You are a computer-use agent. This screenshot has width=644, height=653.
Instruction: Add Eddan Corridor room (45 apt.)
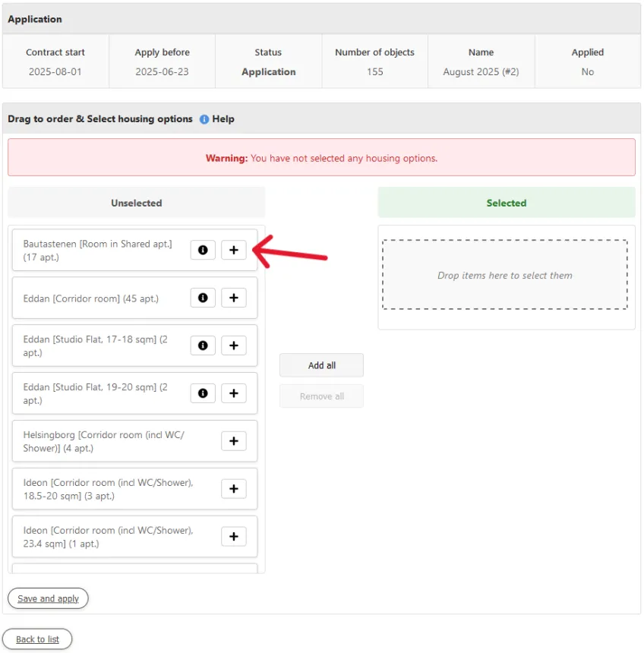click(234, 298)
